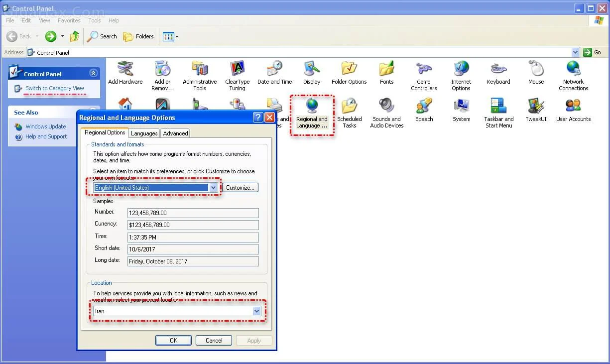This screenshot has width=610, height=364.
Task: Open the address bar dropdown arrow
Action: [x=576, y=52]
